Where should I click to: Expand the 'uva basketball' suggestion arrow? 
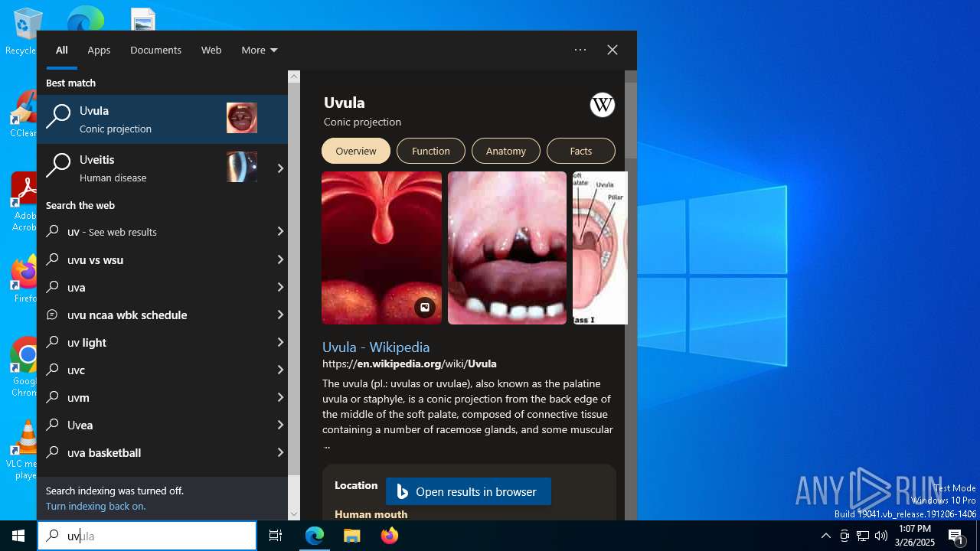click(x=280, y=452)
